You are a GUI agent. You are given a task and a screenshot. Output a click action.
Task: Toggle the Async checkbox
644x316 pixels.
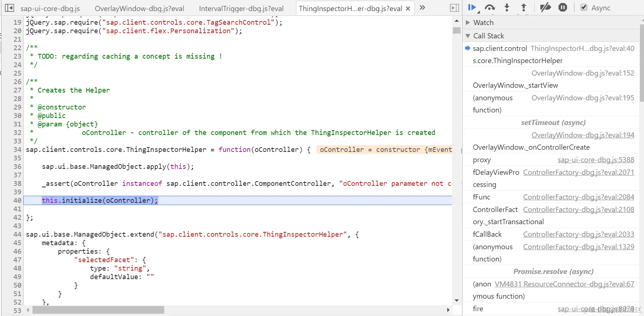point(584,7)
